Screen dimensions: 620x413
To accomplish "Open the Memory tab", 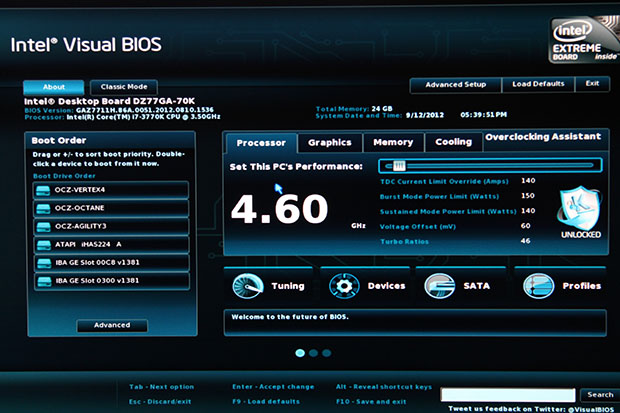I will point(393,142).
